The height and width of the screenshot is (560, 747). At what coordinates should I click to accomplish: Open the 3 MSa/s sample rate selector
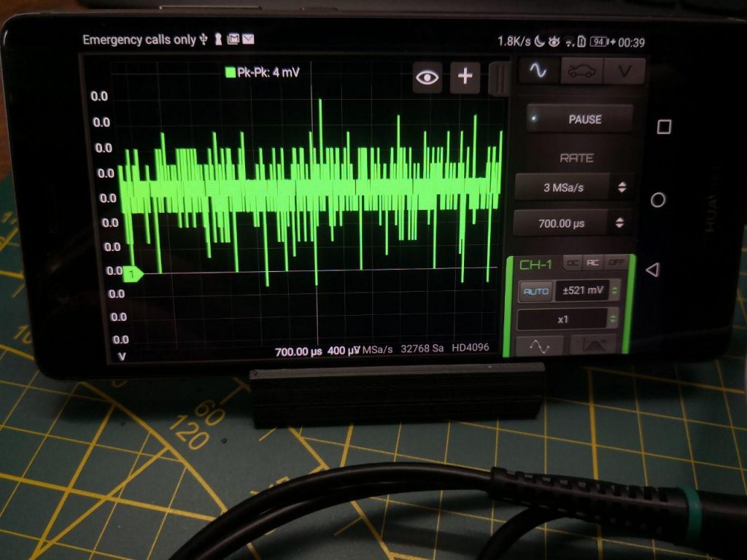(562, 187)
